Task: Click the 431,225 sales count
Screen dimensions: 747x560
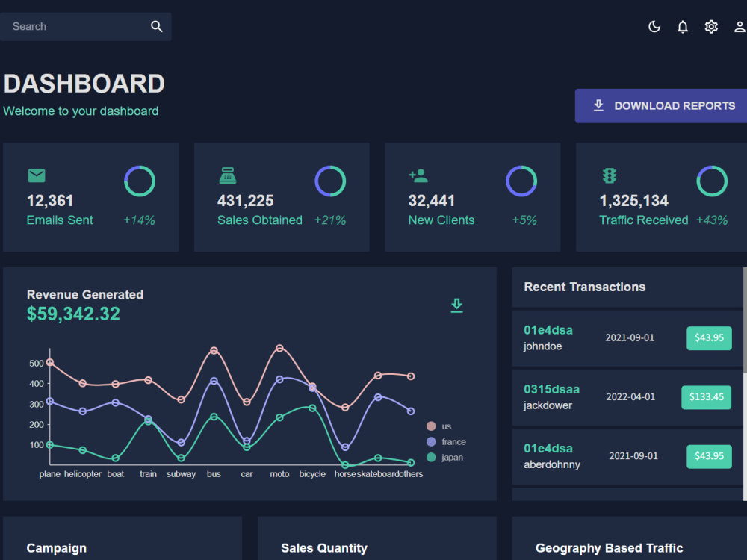Action: pos(245,200)
